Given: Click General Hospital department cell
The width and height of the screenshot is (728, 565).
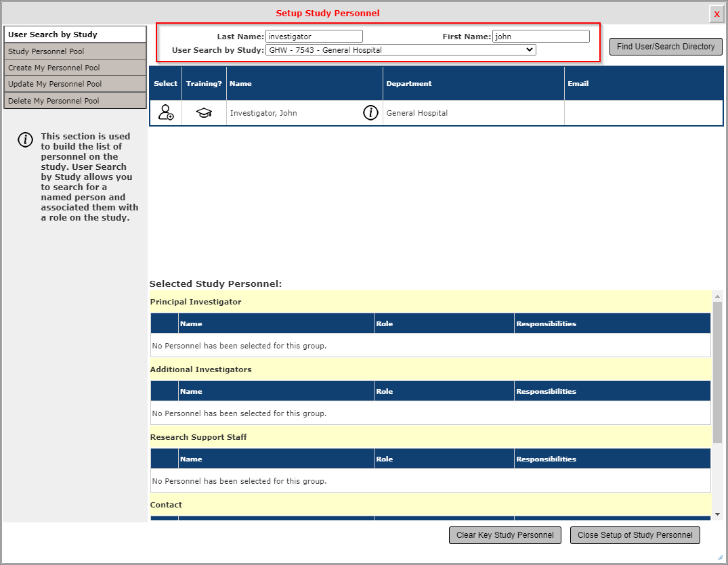Looking at the screenshot, I should coord(473,113).
